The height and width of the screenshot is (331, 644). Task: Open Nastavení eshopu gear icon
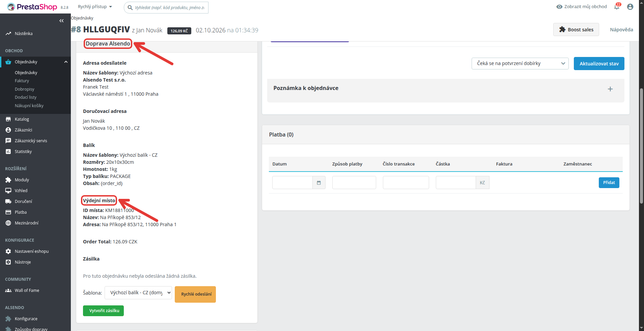point(8,251)
